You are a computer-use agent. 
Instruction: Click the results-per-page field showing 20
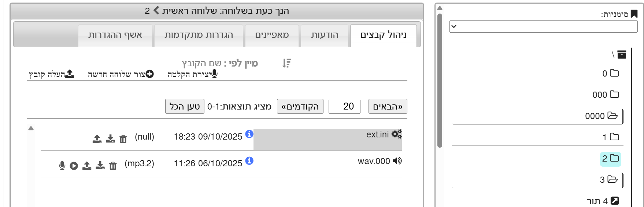(x=344, y=107)
